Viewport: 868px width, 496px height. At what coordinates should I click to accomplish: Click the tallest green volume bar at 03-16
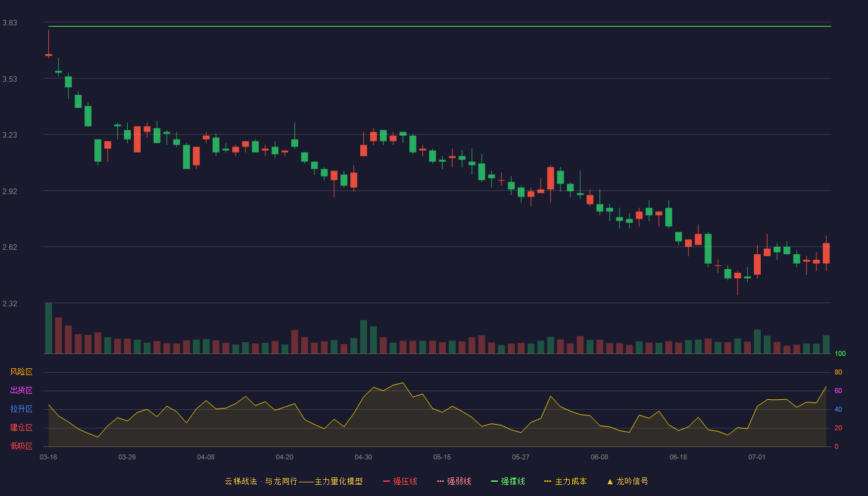[48, 328]
